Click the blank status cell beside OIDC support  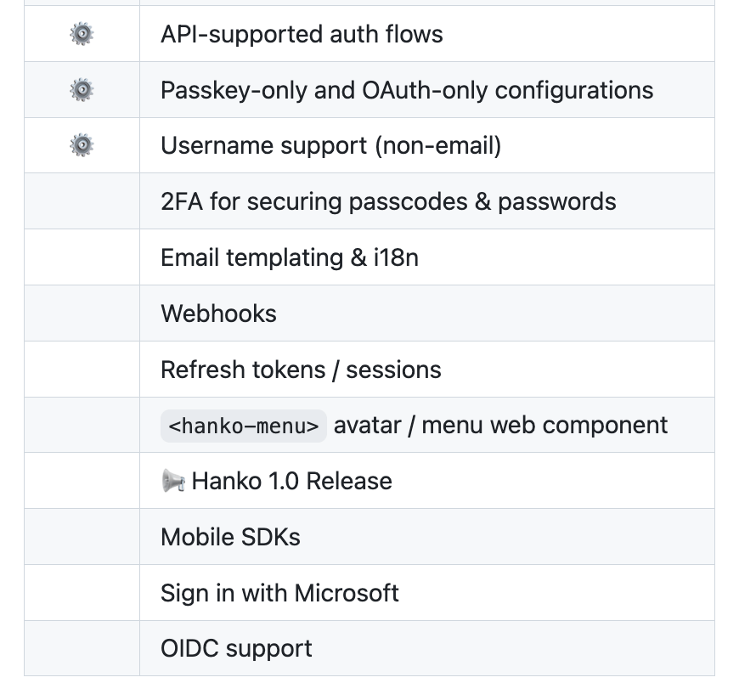[x=82, y=649]
